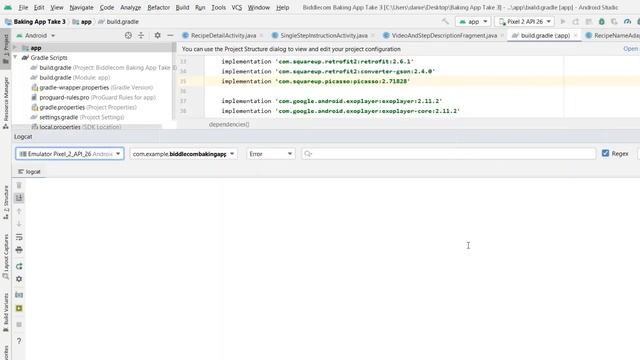The image size is (640, 360).
Task: Switch to RecipeDetailActivity.java tab
Action: 223,36
